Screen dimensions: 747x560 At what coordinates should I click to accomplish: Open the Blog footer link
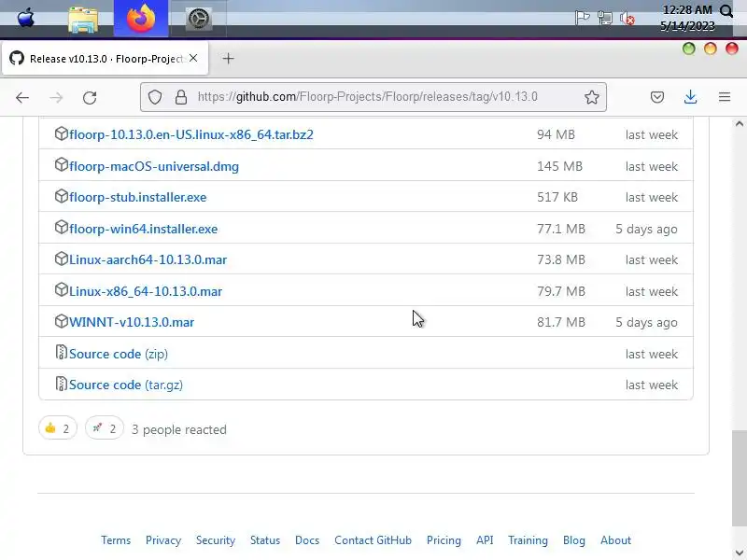(574, 540)
